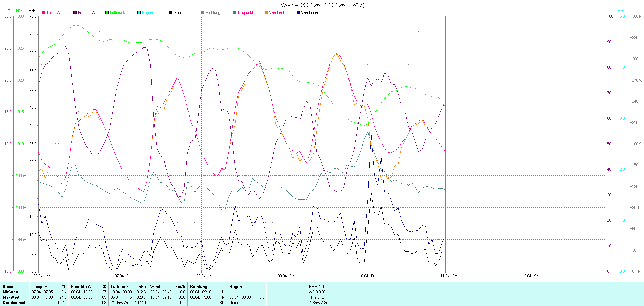Click the Luftdruck hPa table header

tap(128, 287)
